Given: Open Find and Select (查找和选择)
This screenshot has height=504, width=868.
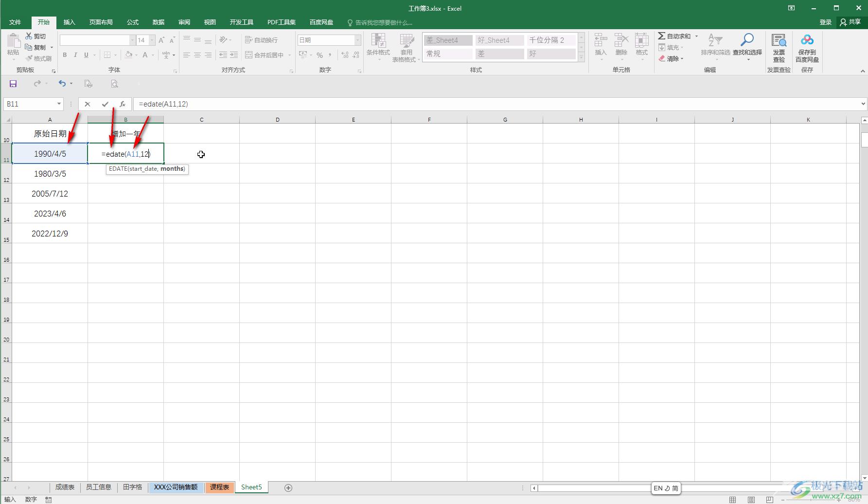Looking at the screenshot, I should click(747, 47).
